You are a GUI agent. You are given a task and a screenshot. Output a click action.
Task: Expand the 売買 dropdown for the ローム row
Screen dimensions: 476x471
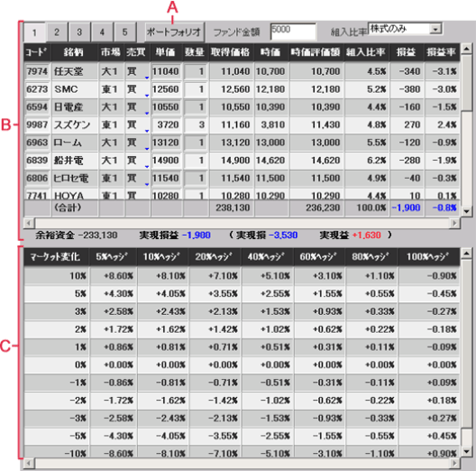click(147, 149)
